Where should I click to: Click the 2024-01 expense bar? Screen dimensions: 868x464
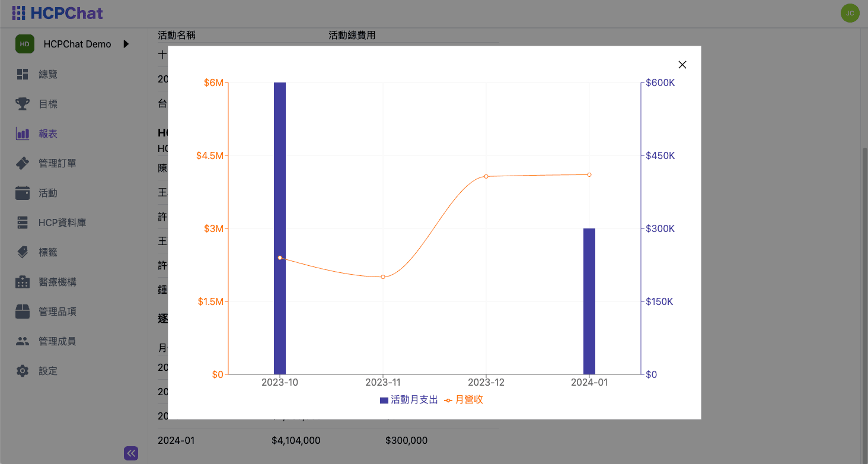589,301
